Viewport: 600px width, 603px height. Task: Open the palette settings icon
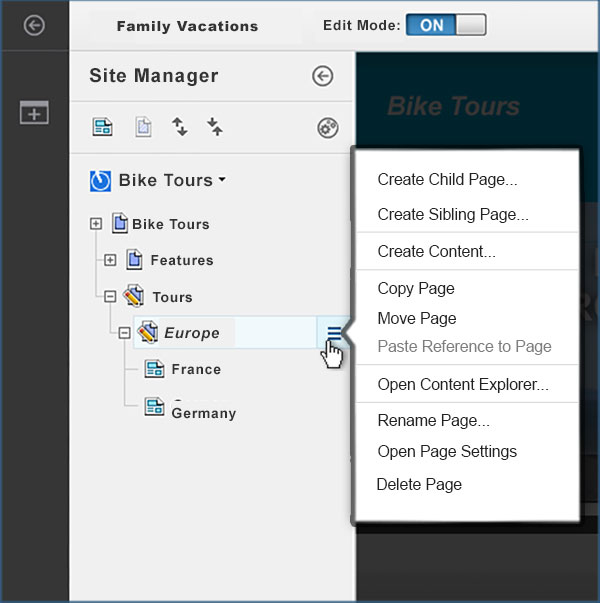[x=327, y=127]
